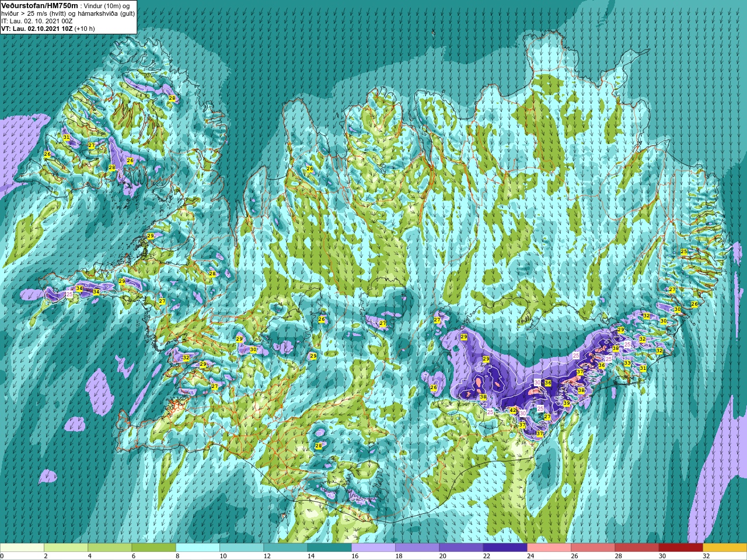Click the "VT: Lau. 02.10.2021 10Z (+10 h)" line
The image size is (747, 560).
(48, 29)
